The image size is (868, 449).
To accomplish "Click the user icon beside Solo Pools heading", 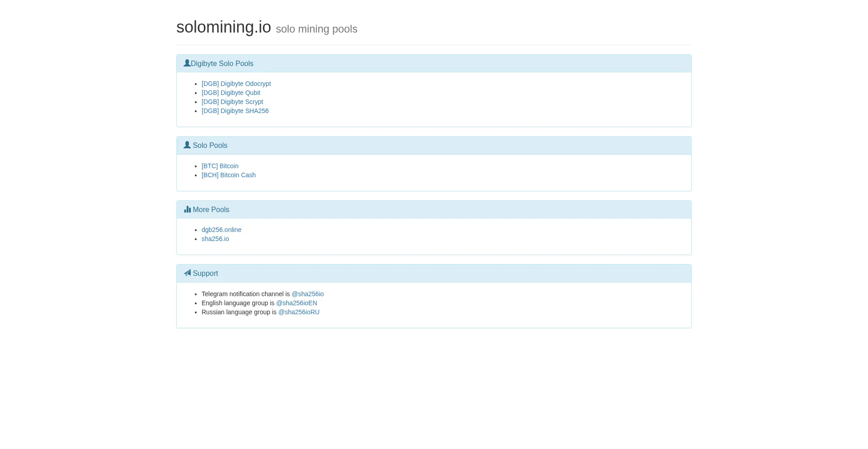I will (x=187, y=145).
